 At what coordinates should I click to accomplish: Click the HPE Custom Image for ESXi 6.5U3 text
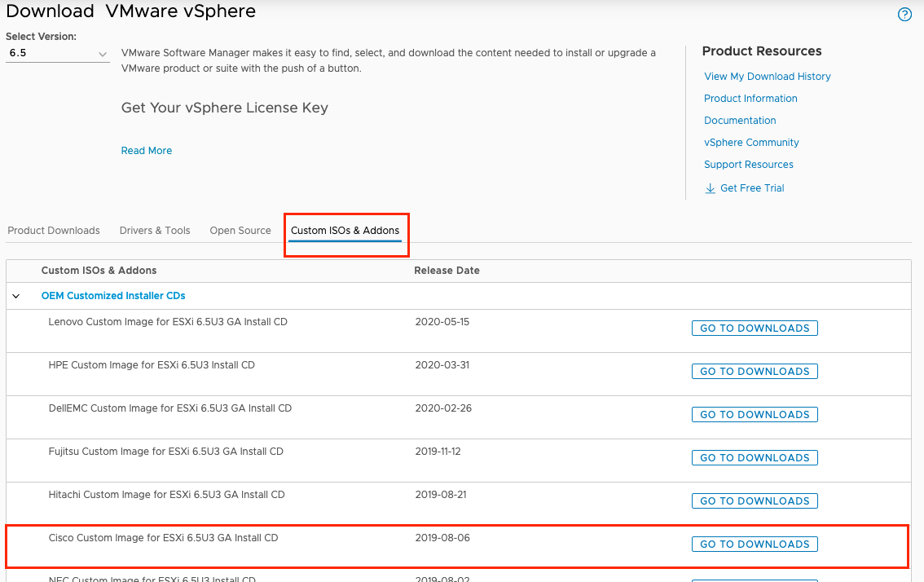click(152, 365)
